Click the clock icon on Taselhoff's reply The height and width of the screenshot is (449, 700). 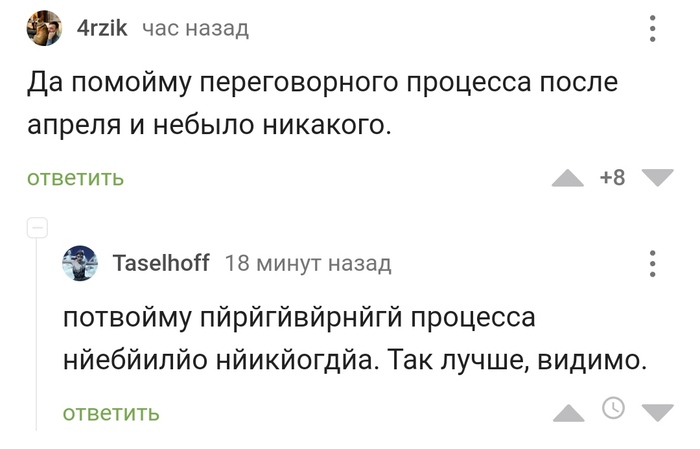[613, 408]
